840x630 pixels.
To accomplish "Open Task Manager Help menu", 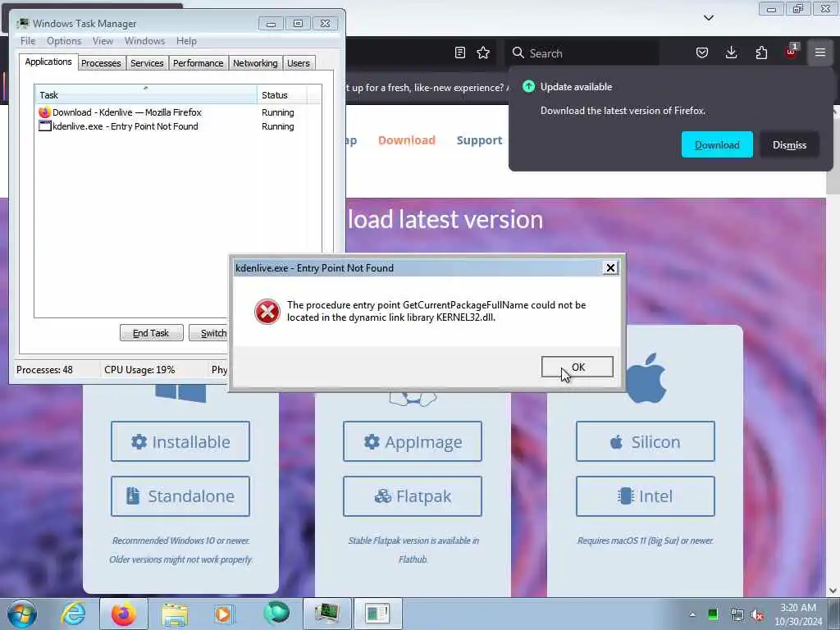I will tap(186, 41).
